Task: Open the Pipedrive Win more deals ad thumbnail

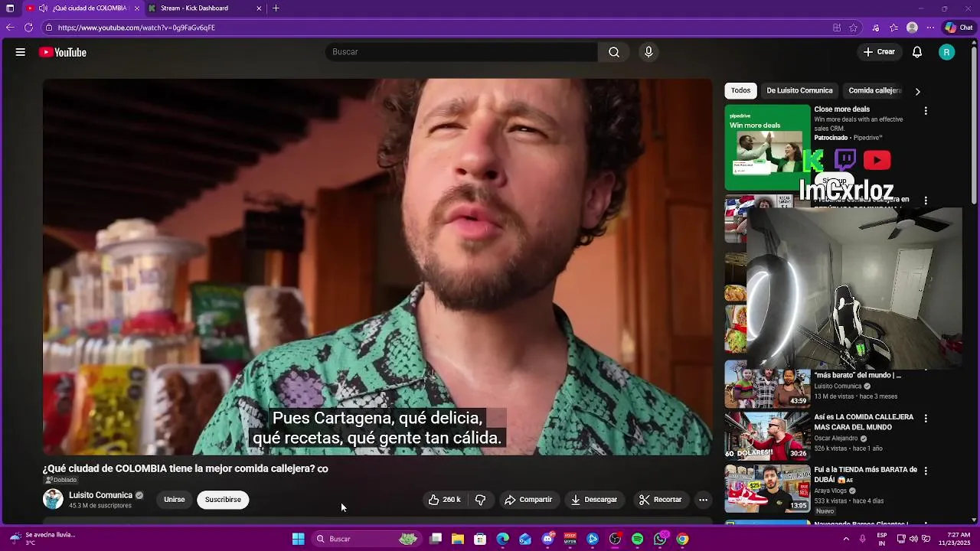Action: click(767, 148)
